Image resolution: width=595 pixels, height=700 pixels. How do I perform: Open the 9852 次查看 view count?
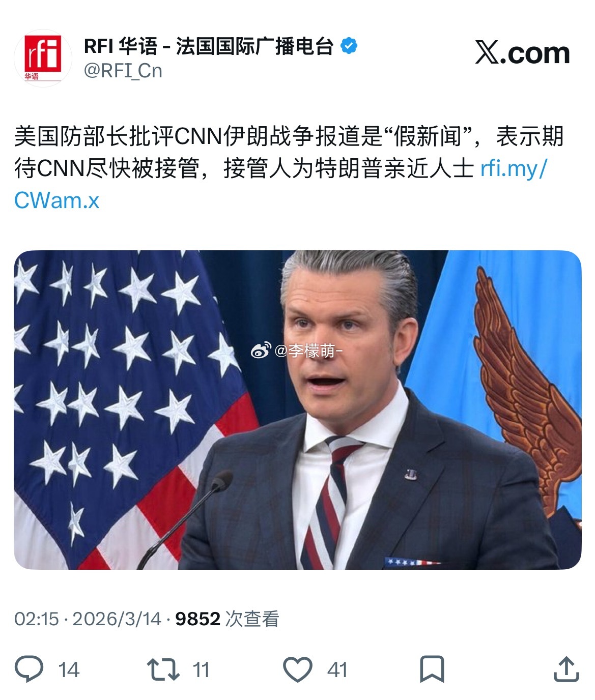pos(227,619)
